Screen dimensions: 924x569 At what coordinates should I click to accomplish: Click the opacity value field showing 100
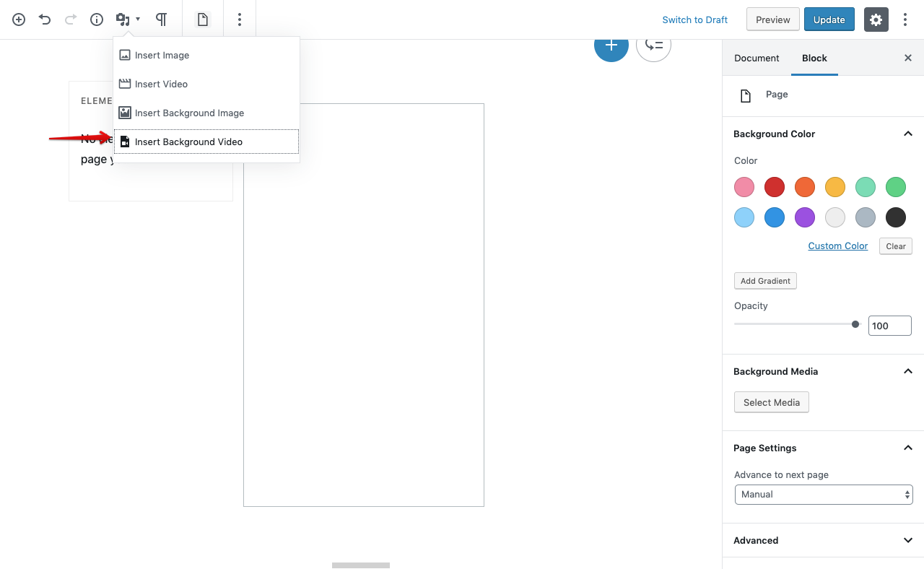tap(890, 326)
